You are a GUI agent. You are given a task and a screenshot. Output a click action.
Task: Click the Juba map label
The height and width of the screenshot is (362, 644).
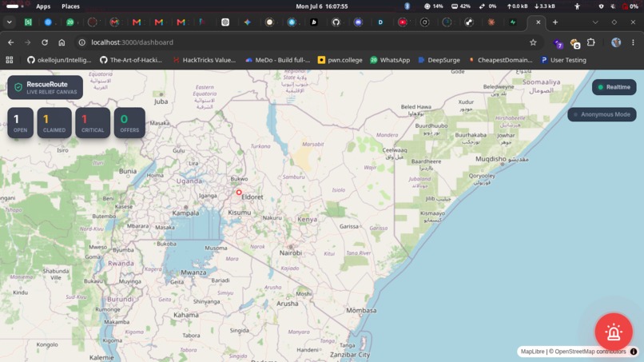[161, 101]
